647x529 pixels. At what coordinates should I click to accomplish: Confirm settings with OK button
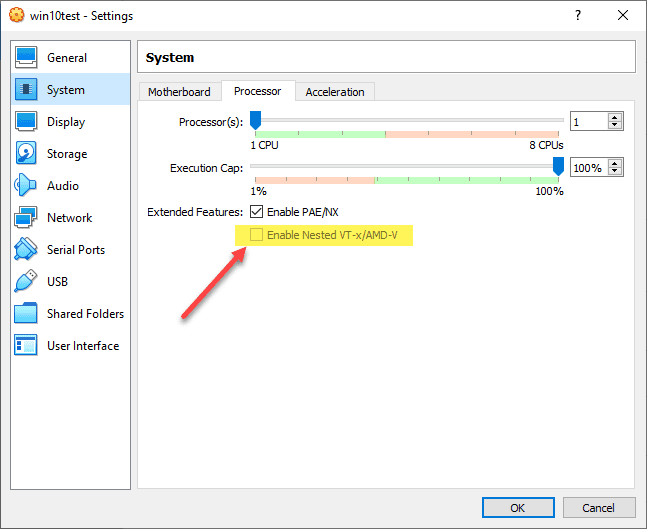click(518, 508)
